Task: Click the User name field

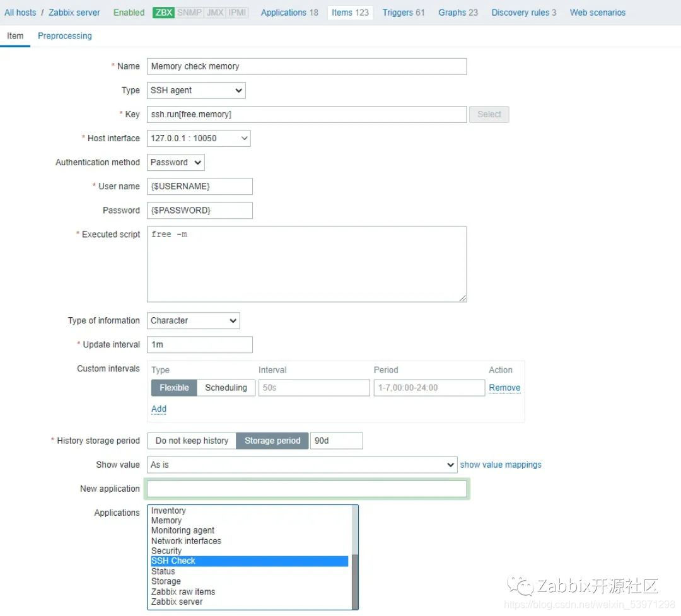Action: pos(200,187)
